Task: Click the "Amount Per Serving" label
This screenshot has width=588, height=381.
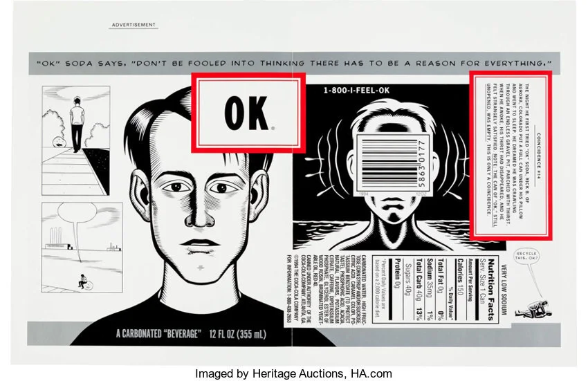Action: tap(469, 281)
